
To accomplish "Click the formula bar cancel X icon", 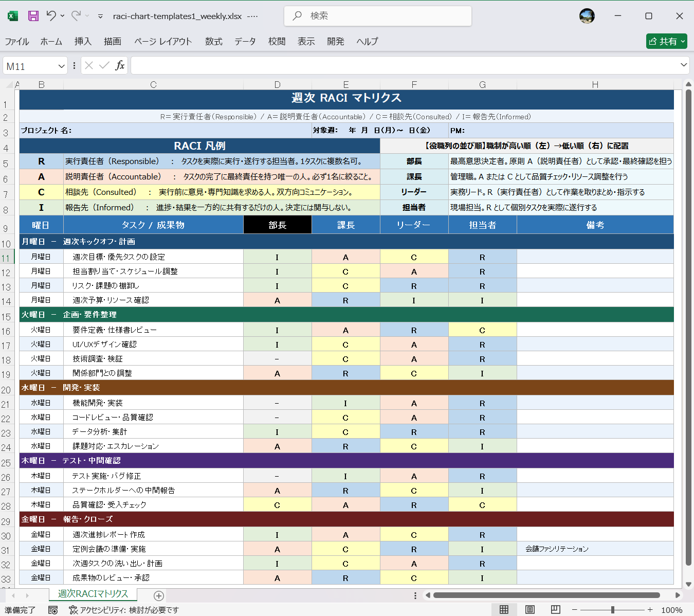I will 89,65.
